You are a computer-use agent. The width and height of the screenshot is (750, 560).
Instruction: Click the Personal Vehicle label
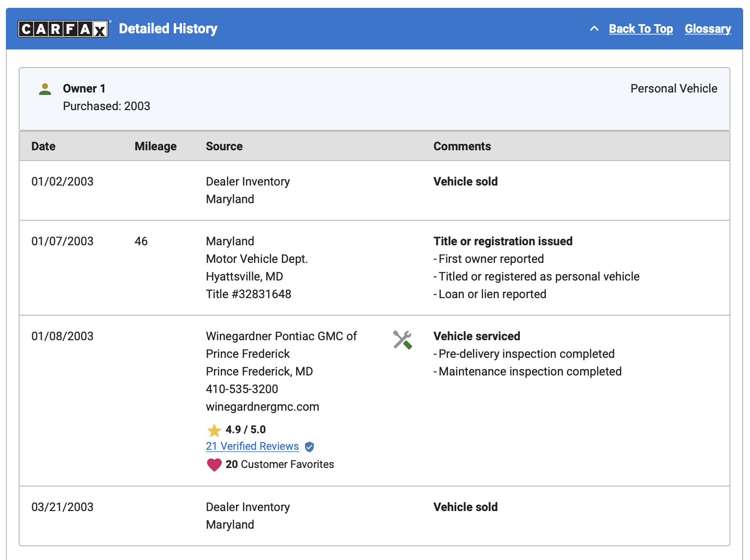(x=674, y=89)
